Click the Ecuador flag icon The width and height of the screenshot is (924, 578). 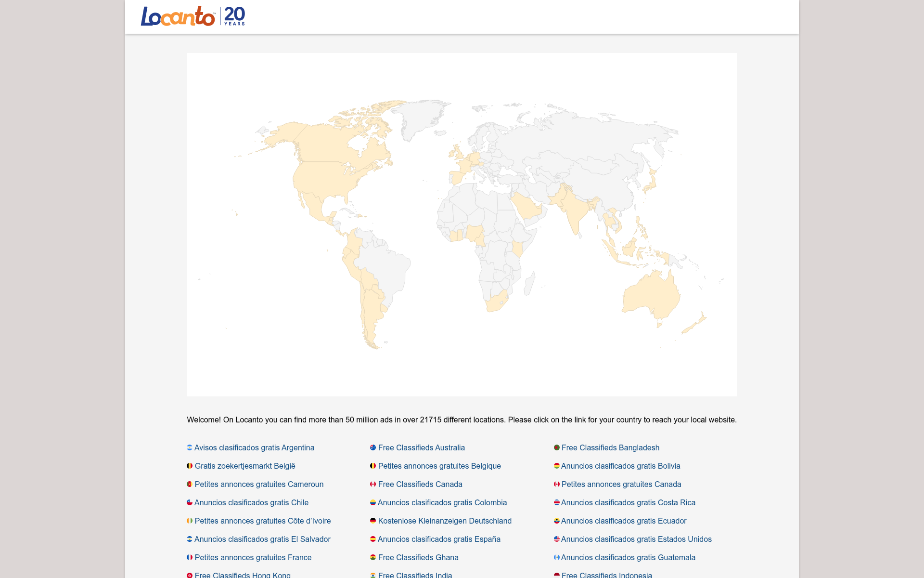[x=557, y=521]
